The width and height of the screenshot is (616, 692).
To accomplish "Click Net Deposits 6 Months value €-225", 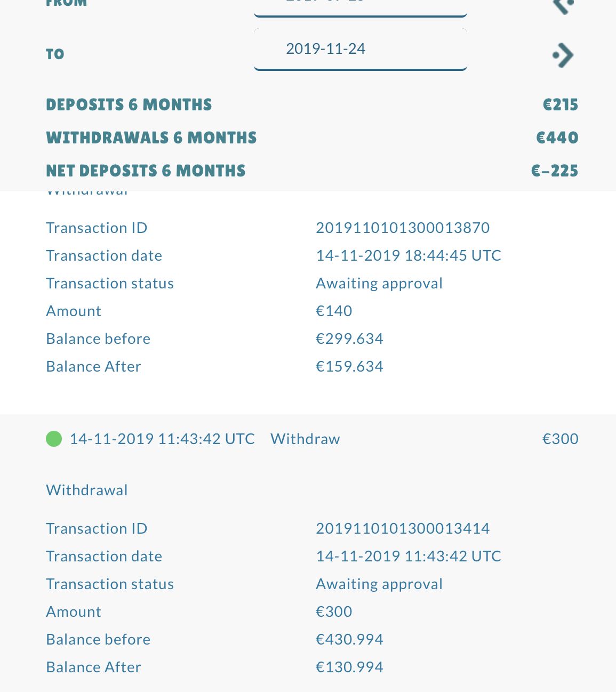I will click(555, 171).
